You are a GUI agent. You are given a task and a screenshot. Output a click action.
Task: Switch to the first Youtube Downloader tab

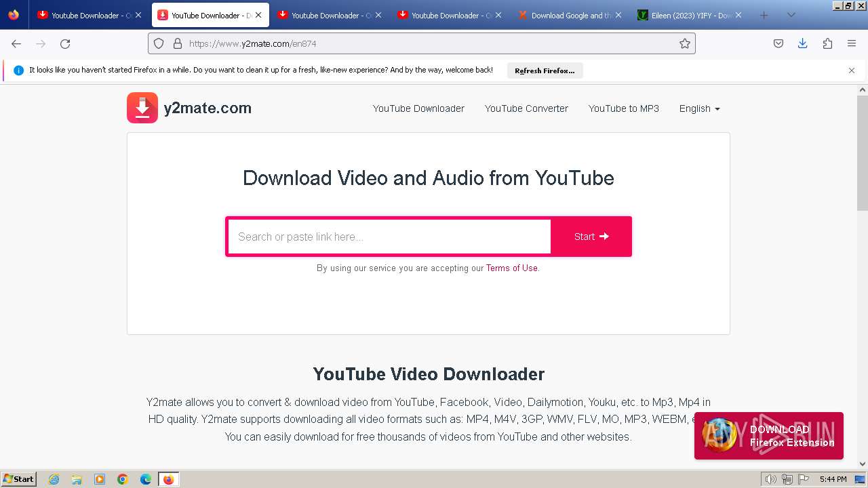(x=89, y=15)
